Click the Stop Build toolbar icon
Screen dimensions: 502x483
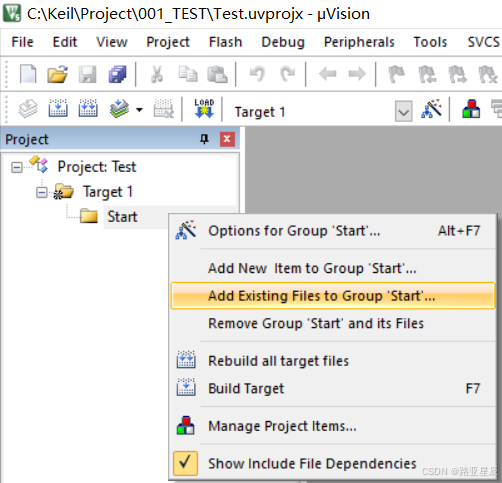tap(163, 109)
